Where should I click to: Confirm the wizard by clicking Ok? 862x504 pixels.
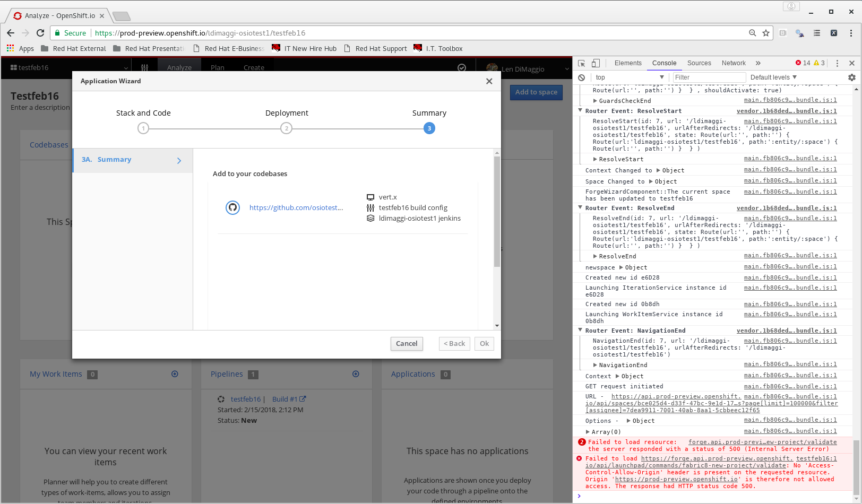[x=484, y=344]
